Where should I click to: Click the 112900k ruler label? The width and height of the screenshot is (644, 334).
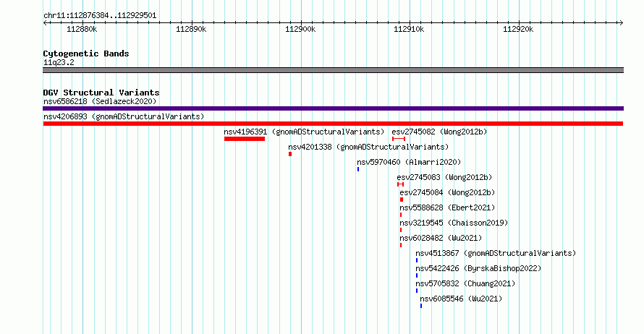tap(300, 29)
